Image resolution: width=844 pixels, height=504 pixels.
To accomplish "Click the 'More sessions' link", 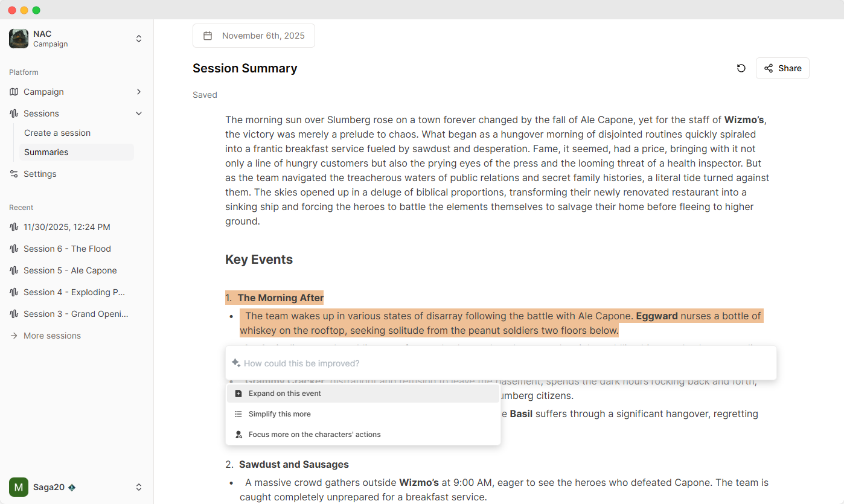I will point(51,336).
